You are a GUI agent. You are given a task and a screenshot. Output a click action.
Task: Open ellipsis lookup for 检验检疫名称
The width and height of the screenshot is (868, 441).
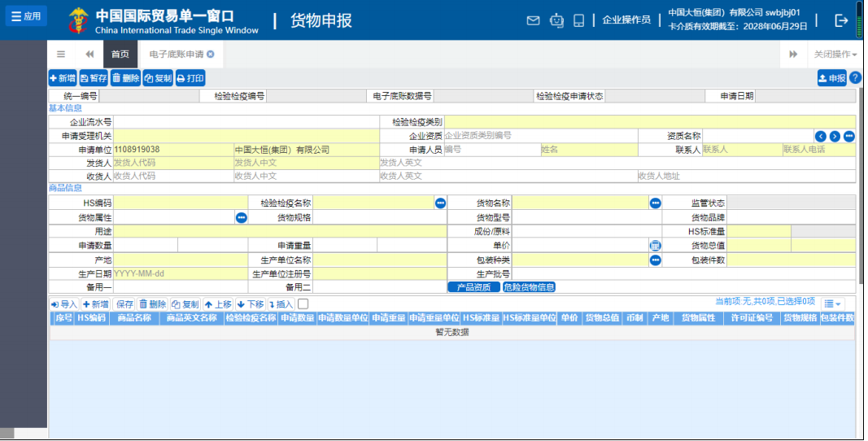[x=440, y=203]
